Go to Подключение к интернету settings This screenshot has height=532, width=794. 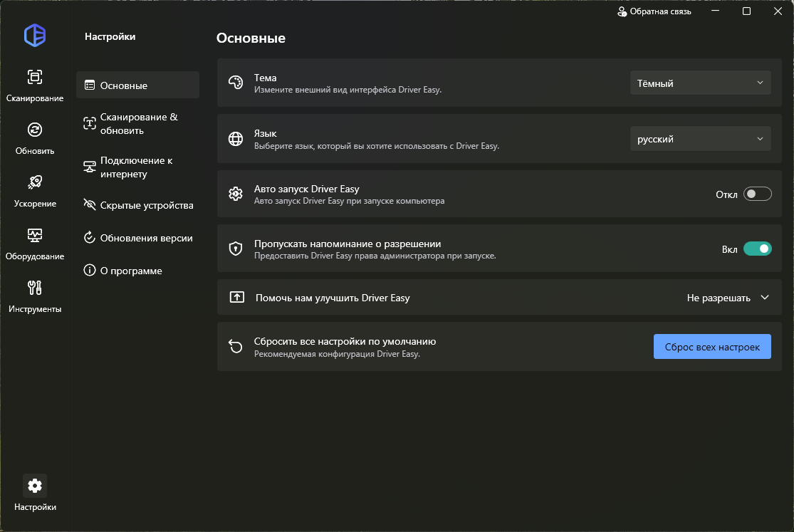137,167
